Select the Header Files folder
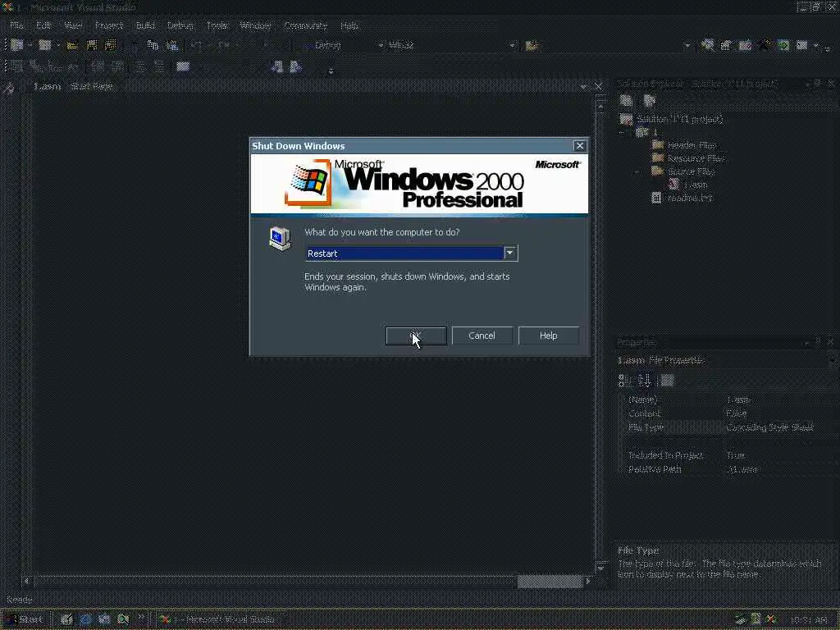This screenshot has width=840, height=630. (x=691, y=145)
